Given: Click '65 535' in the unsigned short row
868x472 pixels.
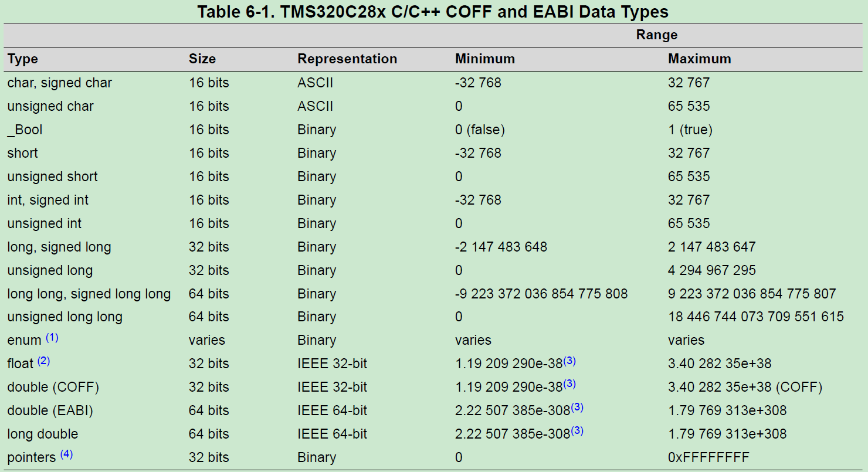Looking at the screenshot, I should pyautogui.click(x=689, y=176).
